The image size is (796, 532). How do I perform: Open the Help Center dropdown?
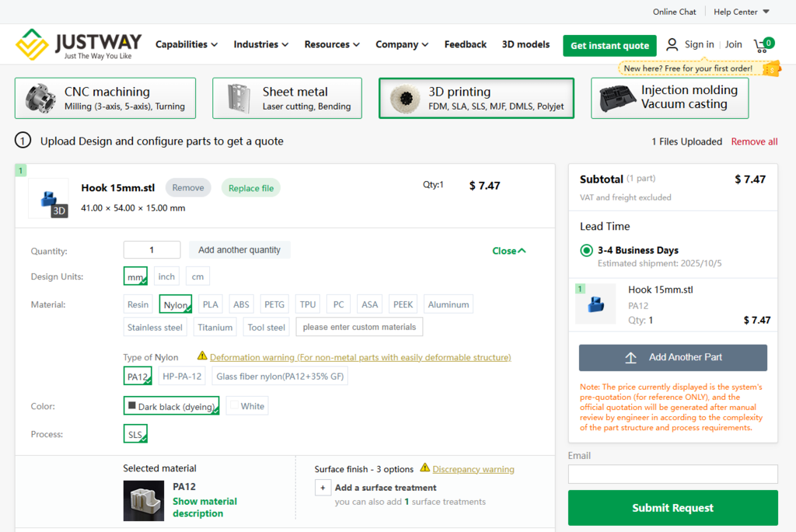pyautogui.click(x=741, y=12)
